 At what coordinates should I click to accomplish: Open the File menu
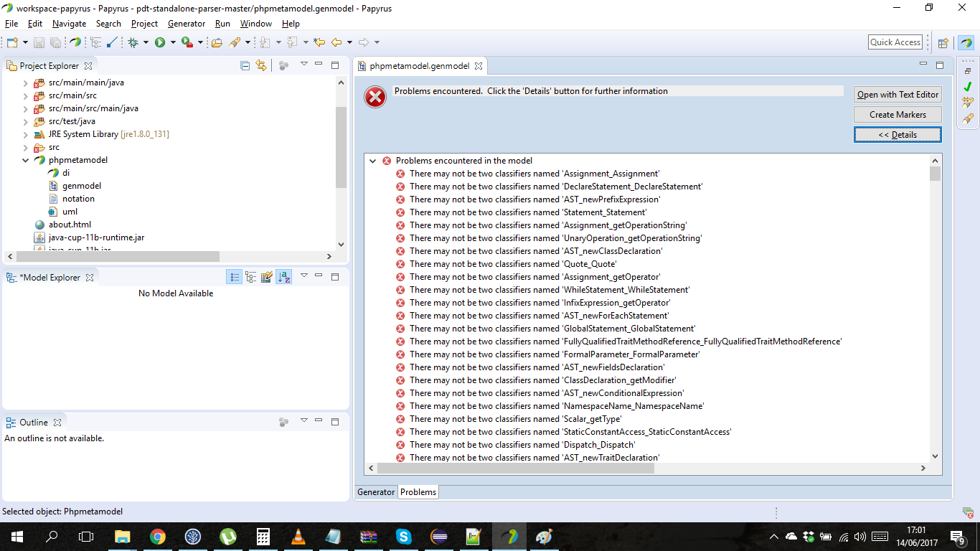pos(11,24)
